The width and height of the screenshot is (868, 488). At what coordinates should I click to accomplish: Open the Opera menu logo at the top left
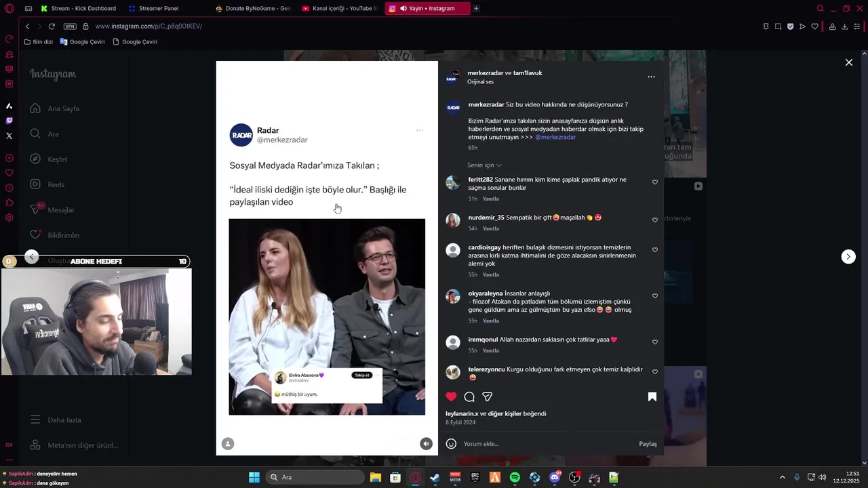tap(9, 9)
